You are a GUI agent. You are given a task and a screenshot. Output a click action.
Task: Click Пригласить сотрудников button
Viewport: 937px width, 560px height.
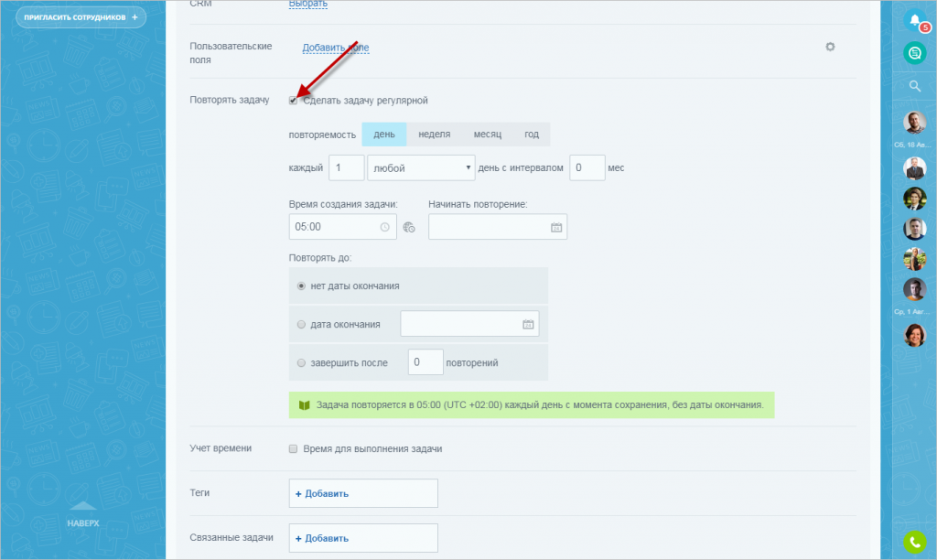[81, 17]
